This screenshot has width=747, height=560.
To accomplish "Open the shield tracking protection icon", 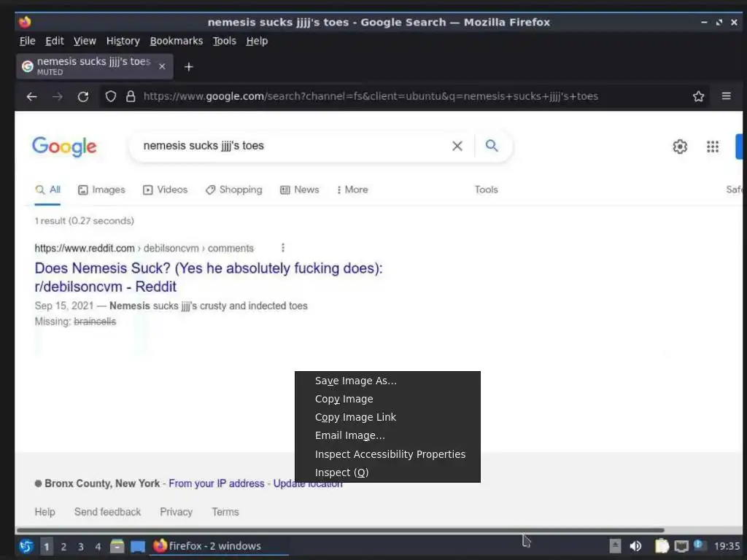I will coord(111,97).
